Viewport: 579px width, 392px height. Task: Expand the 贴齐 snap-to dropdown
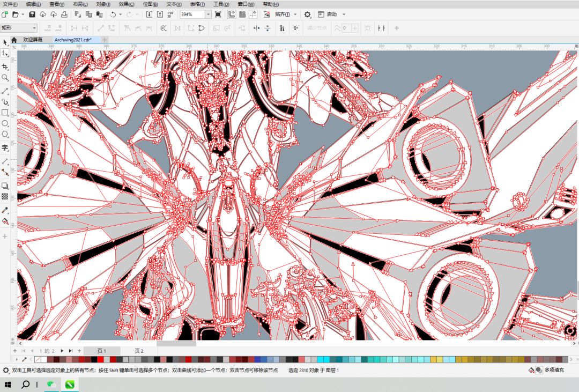[x=295, y=14]
